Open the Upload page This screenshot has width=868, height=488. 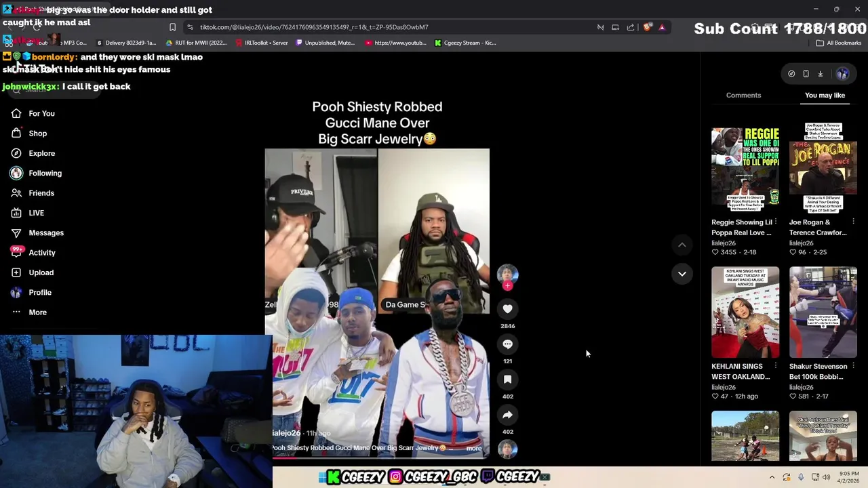[x=32, y=272]
